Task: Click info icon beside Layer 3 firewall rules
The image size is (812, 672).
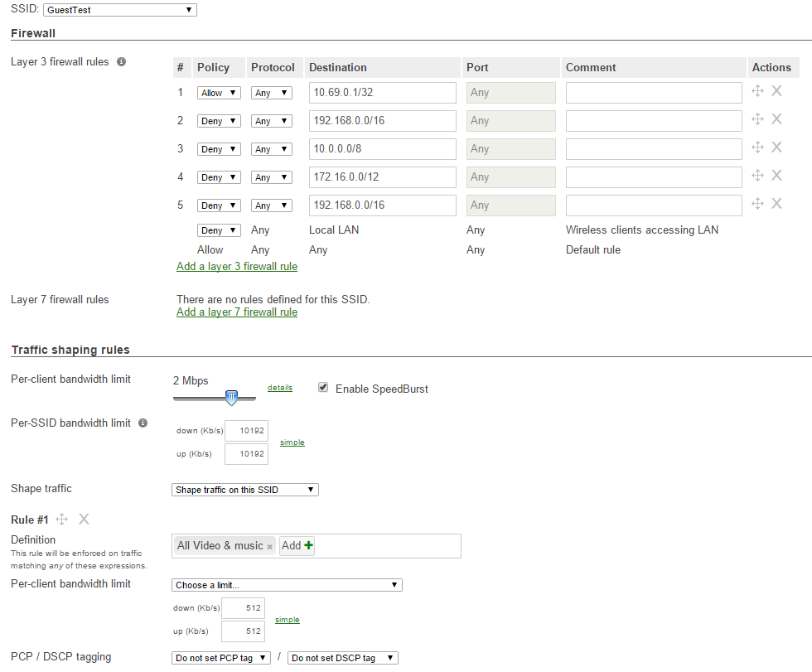Action: (x=121, y=62)
